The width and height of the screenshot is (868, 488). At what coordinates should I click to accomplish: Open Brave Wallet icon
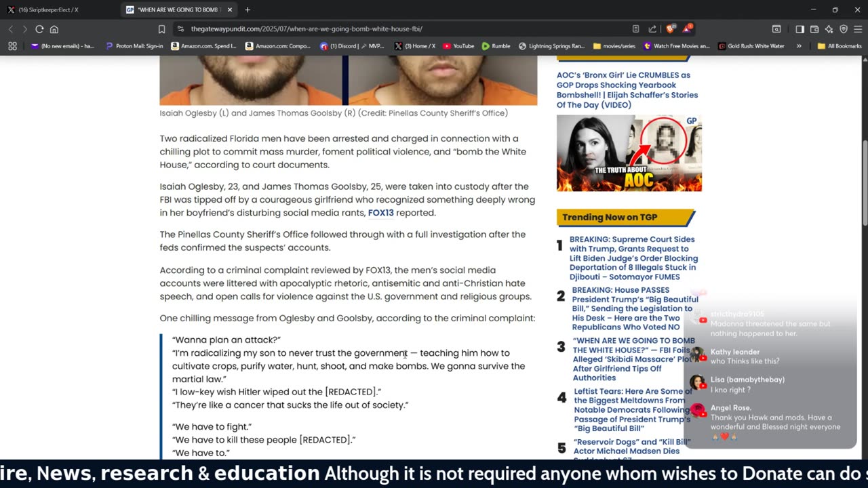tap(814, 29)
